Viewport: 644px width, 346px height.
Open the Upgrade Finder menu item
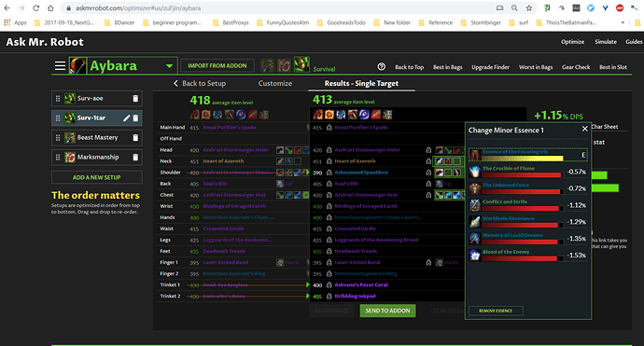pos(490,67)
